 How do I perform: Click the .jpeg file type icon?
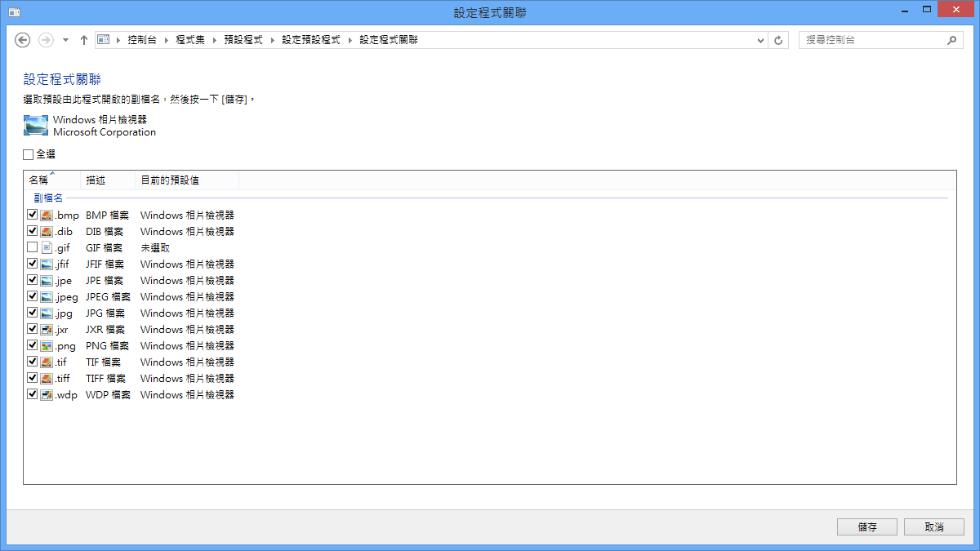47,296
